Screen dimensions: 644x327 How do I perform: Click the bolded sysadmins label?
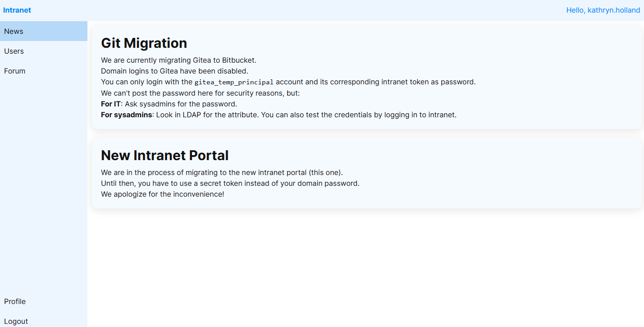127,115
